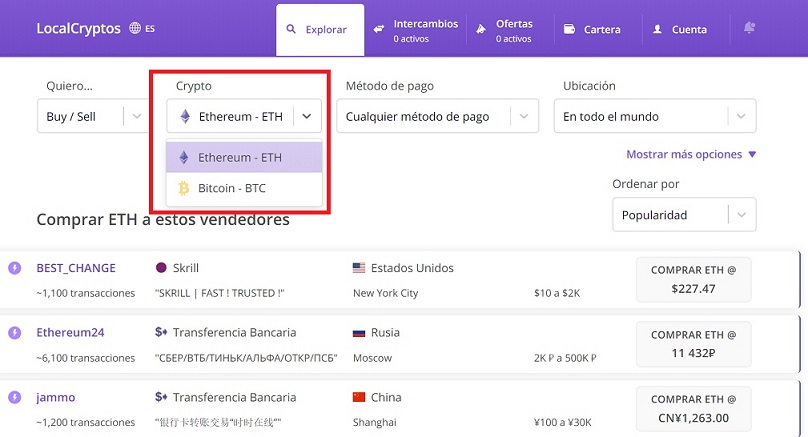Click the Buy / Sell dropdown chevron
This screenshot has height=437, width=808.
pyautogui.click(x=137, y=116)
